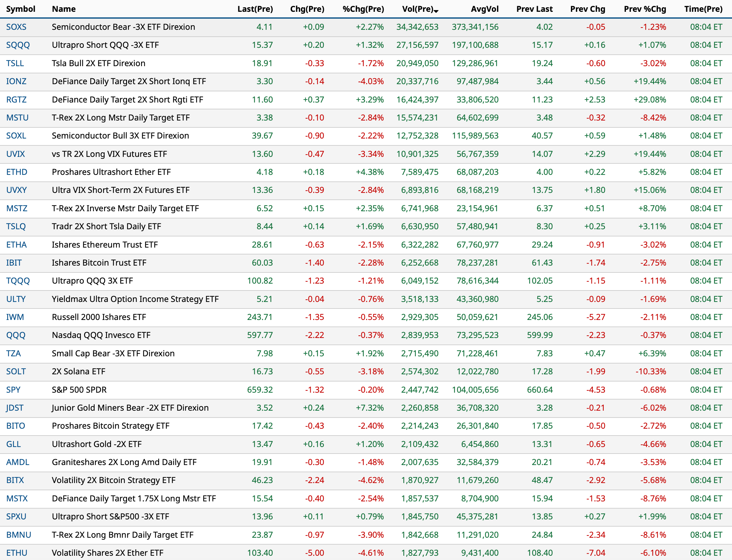Open the TQQQ ticker link
Screen dimensions: 732x560
point(18,281)
